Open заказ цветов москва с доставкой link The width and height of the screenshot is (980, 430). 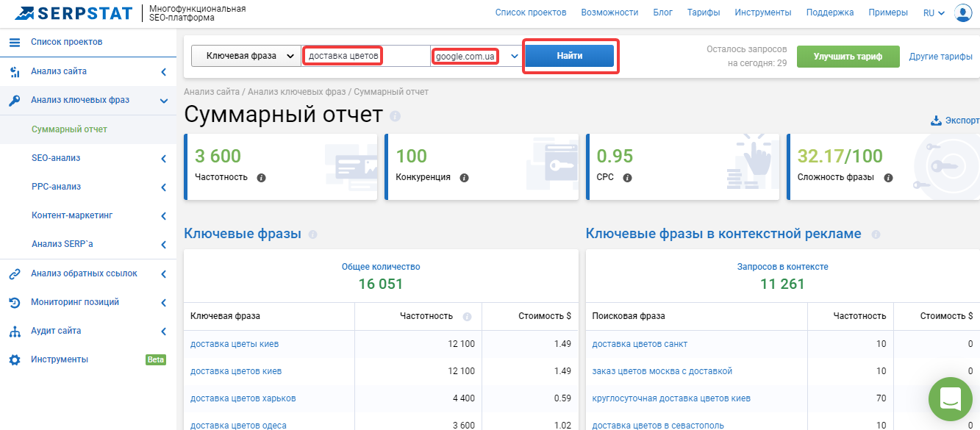[x=662, y=371]
